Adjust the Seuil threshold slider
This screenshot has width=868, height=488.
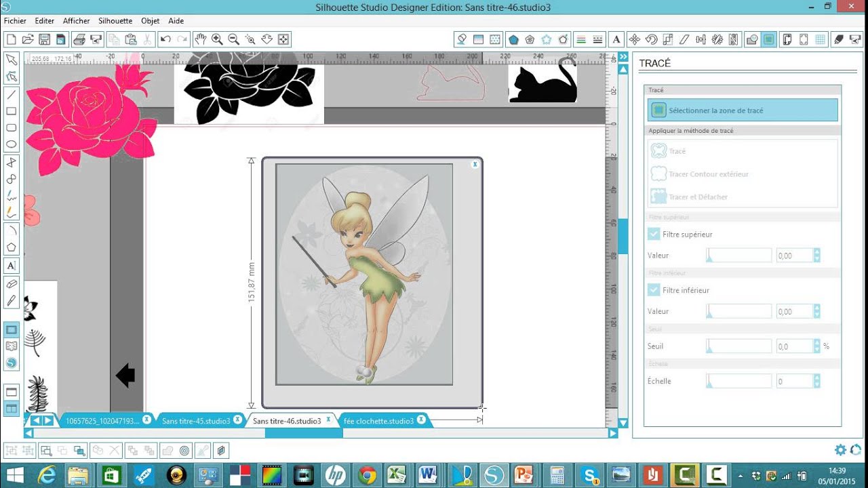[738, 346]
